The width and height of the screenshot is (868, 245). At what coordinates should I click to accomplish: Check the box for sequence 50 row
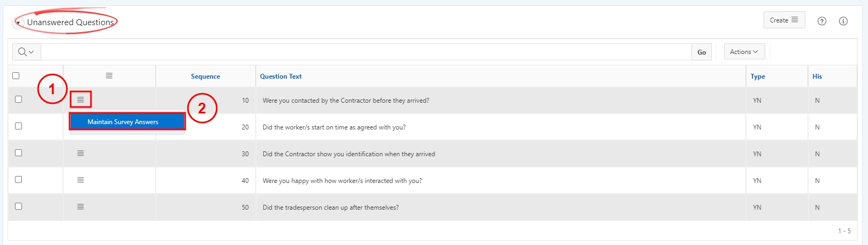[18, 206]
